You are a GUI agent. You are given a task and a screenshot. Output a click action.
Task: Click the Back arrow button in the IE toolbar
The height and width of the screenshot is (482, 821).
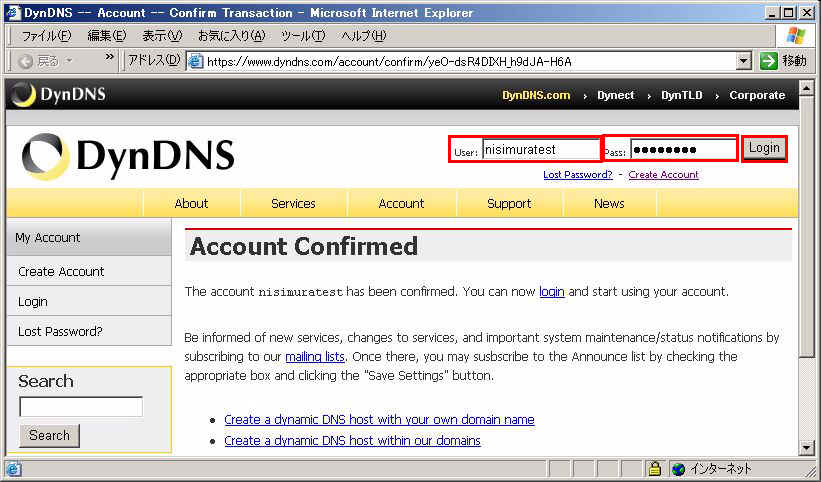(x=25, y=62)
